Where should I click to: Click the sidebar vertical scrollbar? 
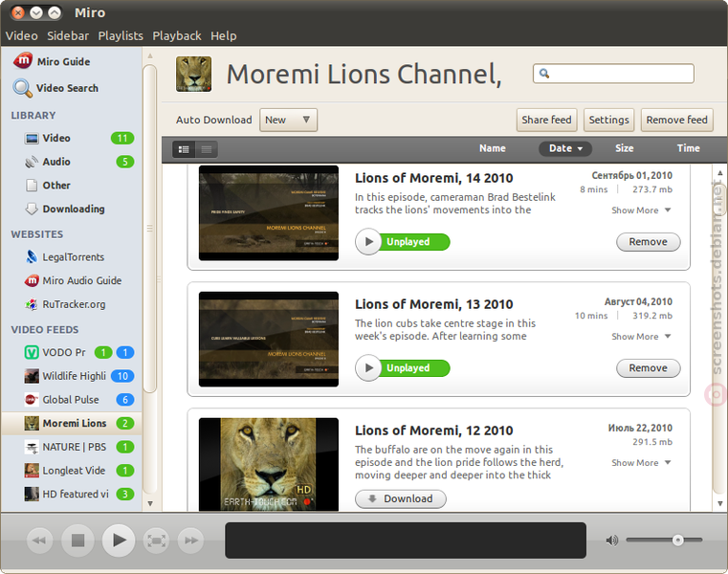tap(149, 230)
